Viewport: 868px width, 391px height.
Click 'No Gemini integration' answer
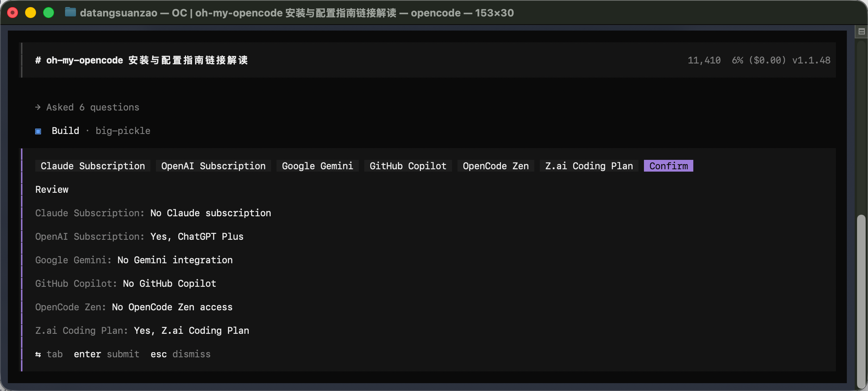(175, 260)
